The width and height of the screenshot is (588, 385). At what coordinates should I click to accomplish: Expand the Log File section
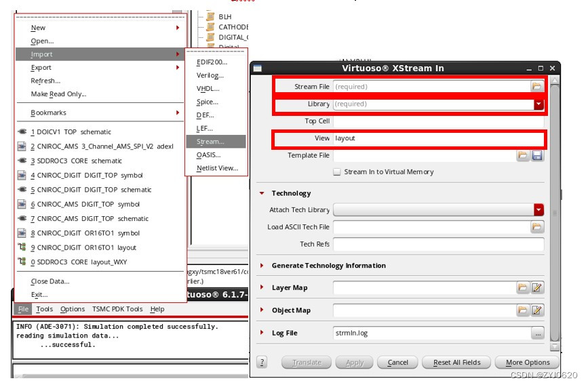(x=262, y=333)
